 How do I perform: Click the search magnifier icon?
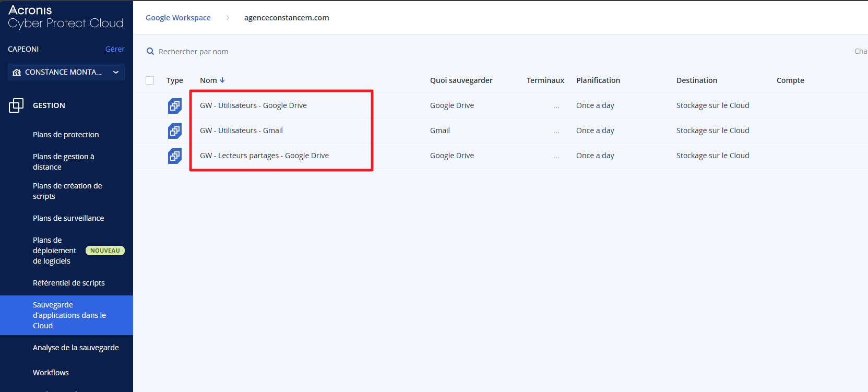[x=150, y=51]
